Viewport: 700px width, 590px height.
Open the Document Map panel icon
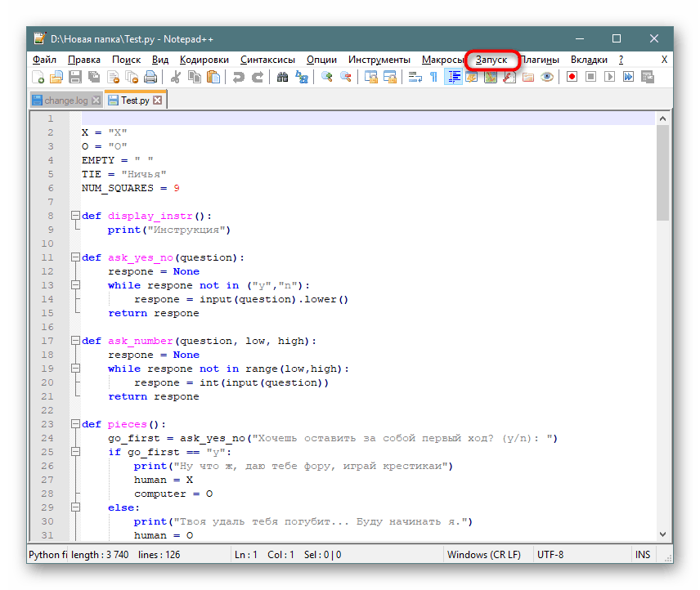(490, 77)
